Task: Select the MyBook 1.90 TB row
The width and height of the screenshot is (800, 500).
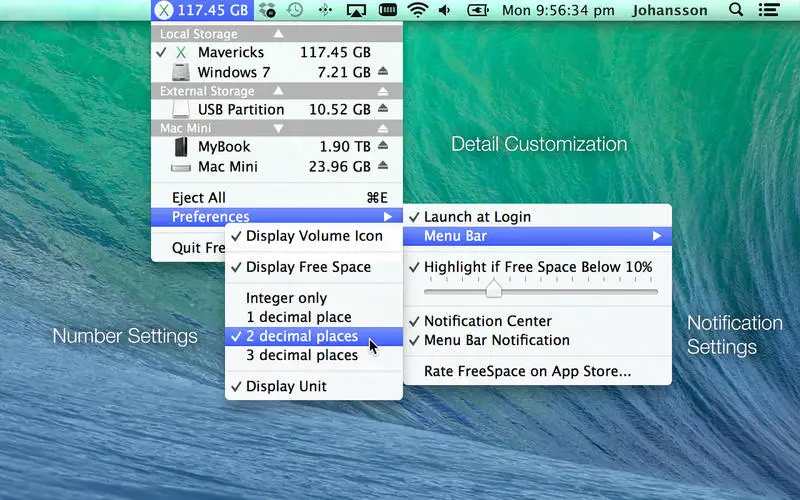Action: click(277, 146)
